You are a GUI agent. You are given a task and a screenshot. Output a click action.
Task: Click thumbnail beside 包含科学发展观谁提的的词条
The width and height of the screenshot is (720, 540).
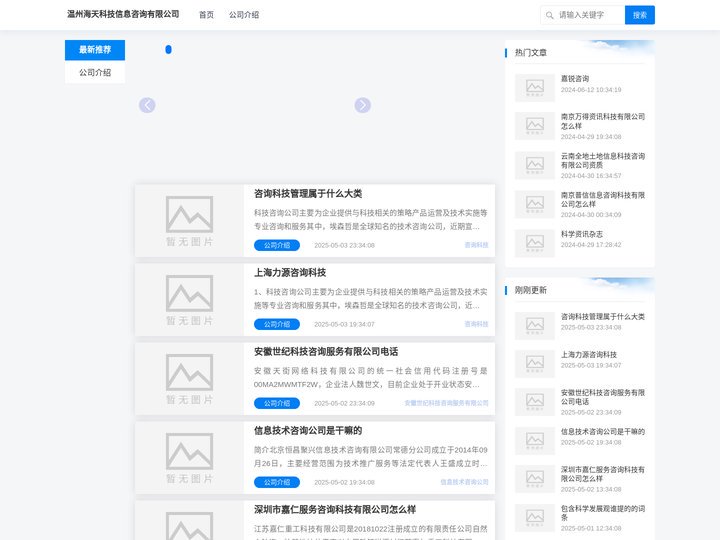point(534,518)
